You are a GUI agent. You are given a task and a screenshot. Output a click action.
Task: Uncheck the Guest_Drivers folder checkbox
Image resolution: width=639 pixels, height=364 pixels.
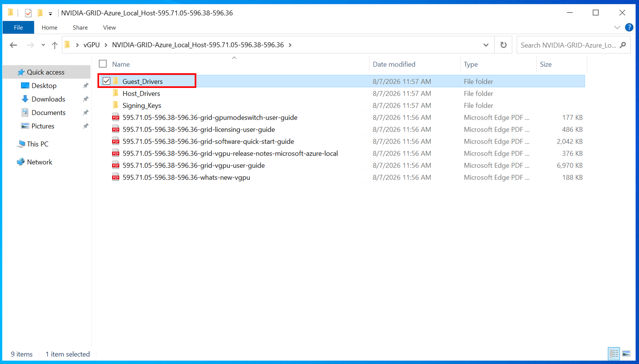point(107,81)
